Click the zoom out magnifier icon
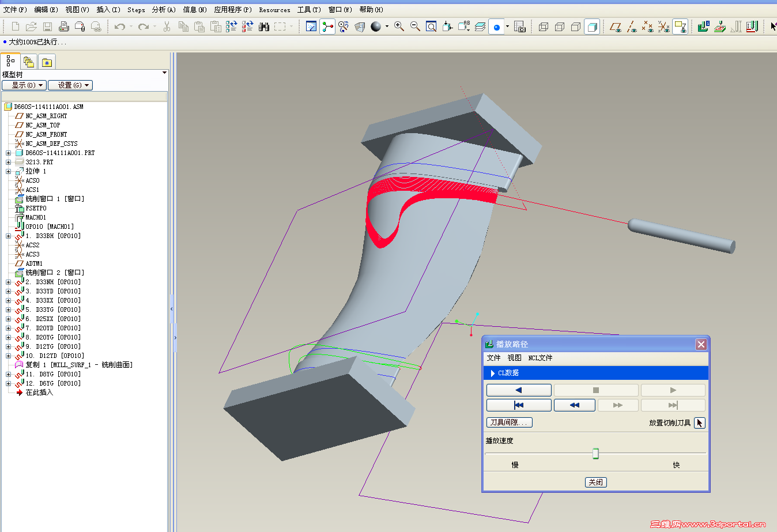Viewport: 777px width, 532px height. [x=415, y=27]
